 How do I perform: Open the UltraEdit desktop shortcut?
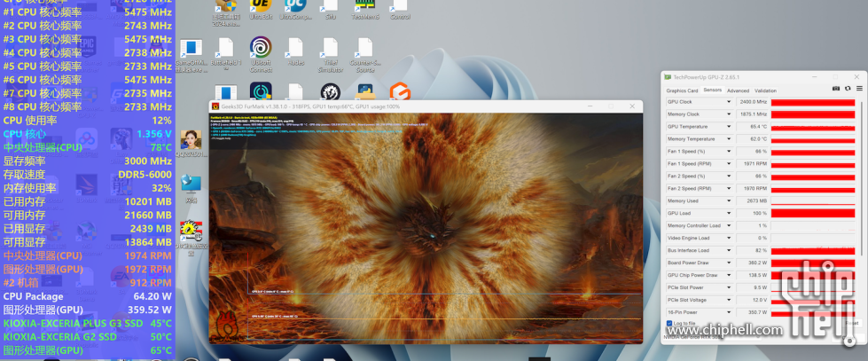coord(260,10)
